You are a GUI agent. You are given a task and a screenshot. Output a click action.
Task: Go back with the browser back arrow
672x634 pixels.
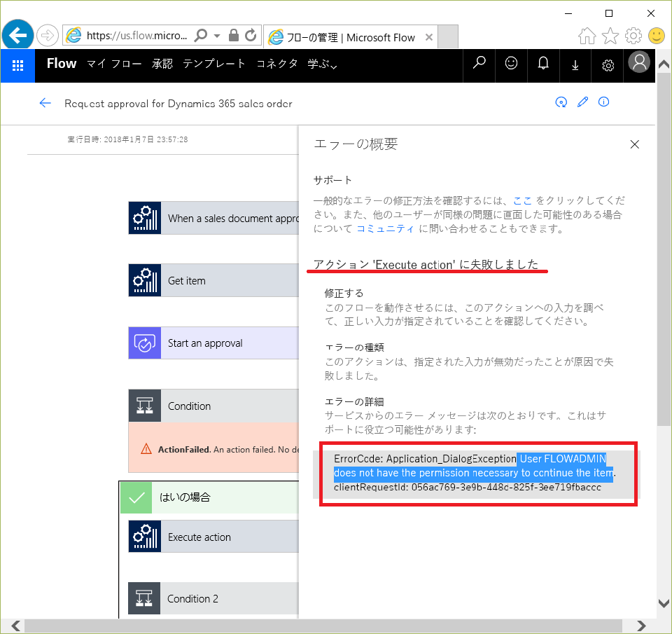(x=17, y=35)
